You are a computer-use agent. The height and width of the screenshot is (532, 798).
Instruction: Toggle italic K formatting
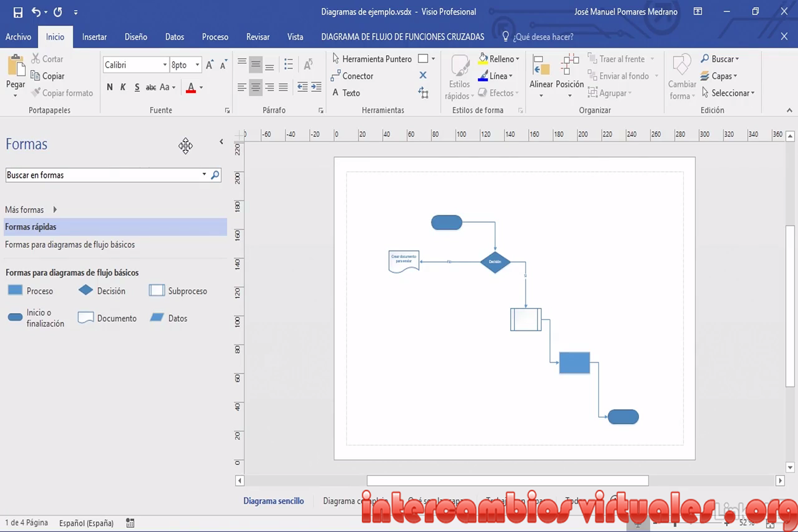123,87
